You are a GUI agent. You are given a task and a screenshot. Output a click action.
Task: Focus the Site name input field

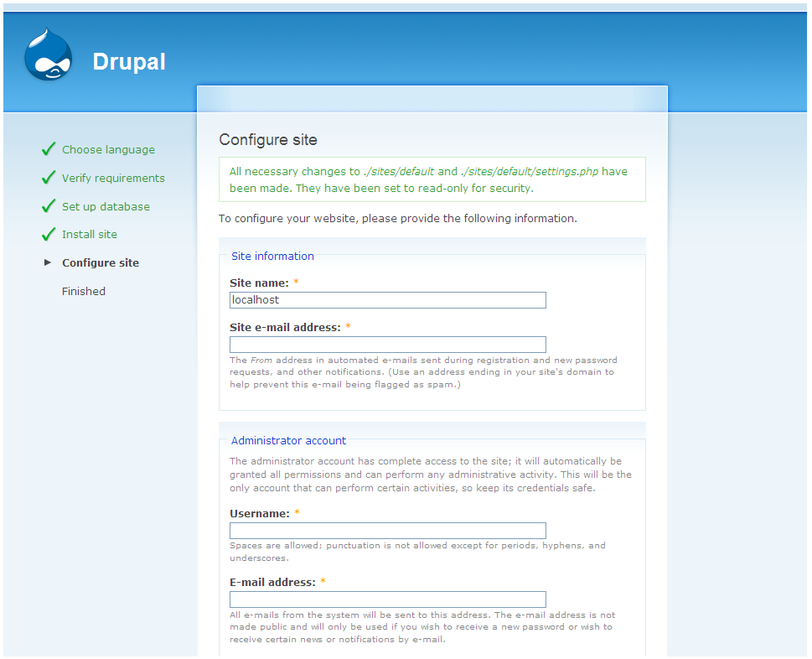pyautogui.click(x=388, y=300)
